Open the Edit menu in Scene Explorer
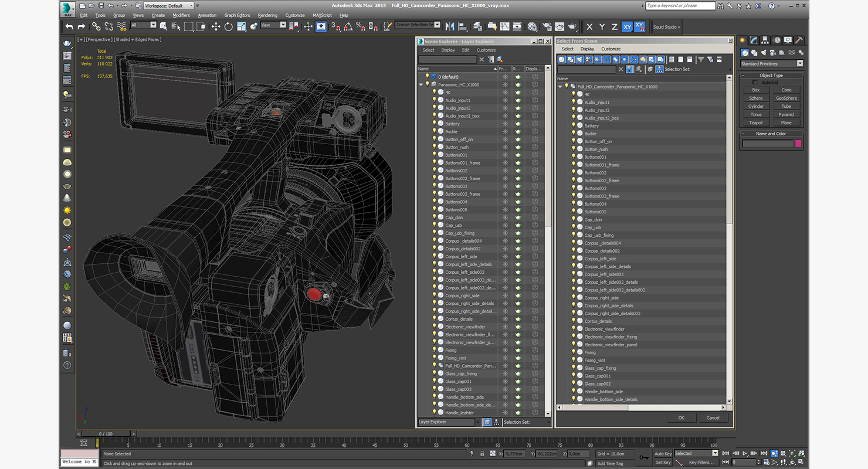This screenshot has width=868, height=469. 466,50
